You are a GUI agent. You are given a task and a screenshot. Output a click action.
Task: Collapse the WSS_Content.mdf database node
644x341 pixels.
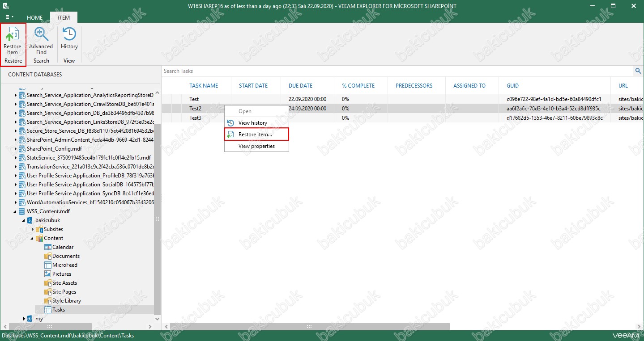pos(16,211)
